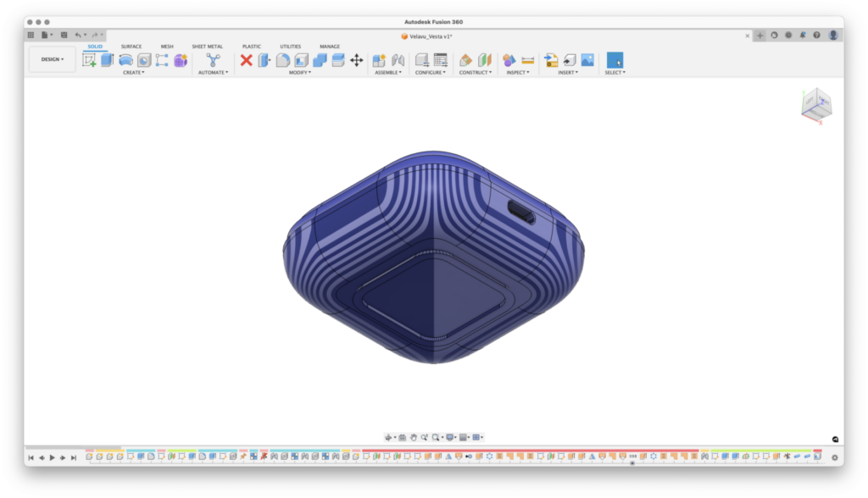Image resolution: width=868 pixels, height=498 pixels.
Task: Click the Create Form tool in toolbar
Action: click(x=179, y=59)
